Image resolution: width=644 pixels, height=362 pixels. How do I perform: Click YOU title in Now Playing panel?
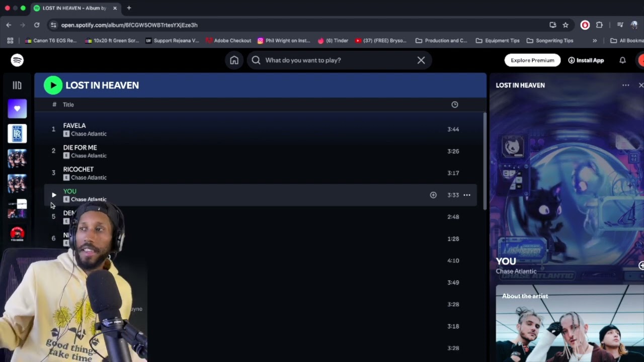click(506, 261)
